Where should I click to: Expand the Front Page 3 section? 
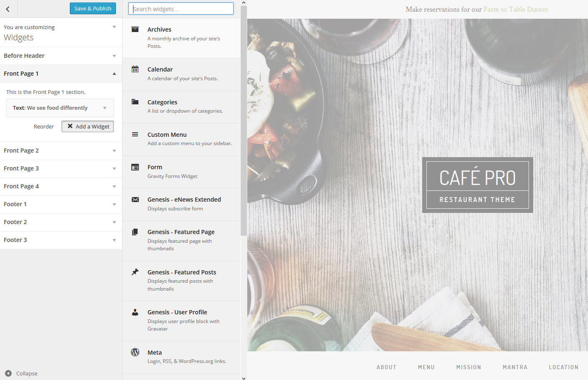click(x=61, y=168)
